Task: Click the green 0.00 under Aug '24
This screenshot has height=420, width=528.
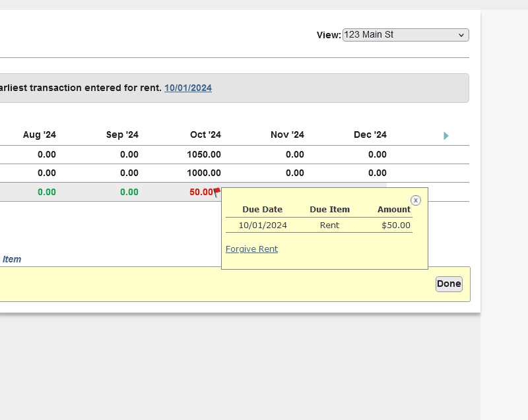Action: click(47, 192)
